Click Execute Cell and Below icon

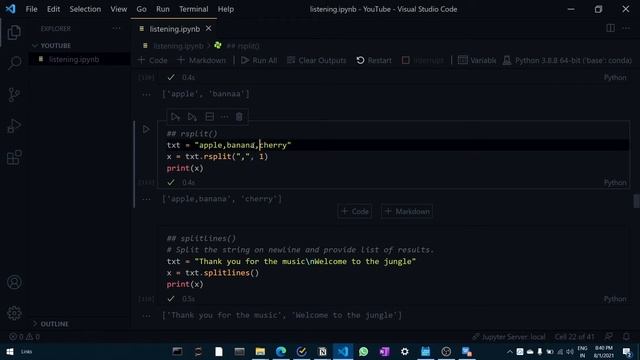pyautogui.click(x=192, y=117)
